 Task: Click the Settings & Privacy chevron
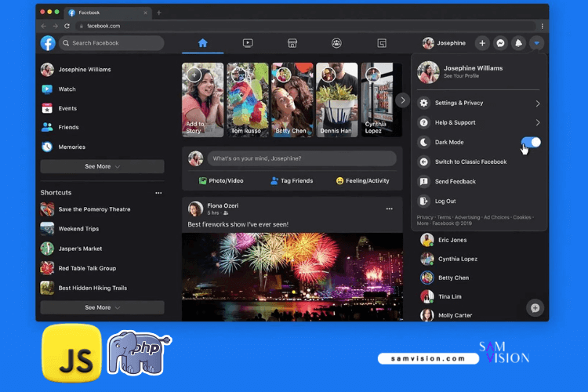538,103
